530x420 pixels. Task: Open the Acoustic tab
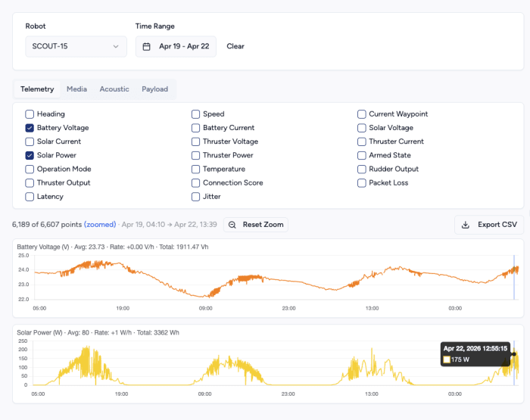coord(114,89)
